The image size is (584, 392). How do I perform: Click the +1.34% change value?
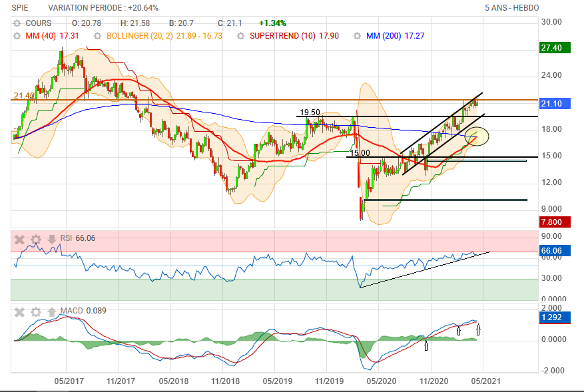pyautogui.click(x=272, y=23)
